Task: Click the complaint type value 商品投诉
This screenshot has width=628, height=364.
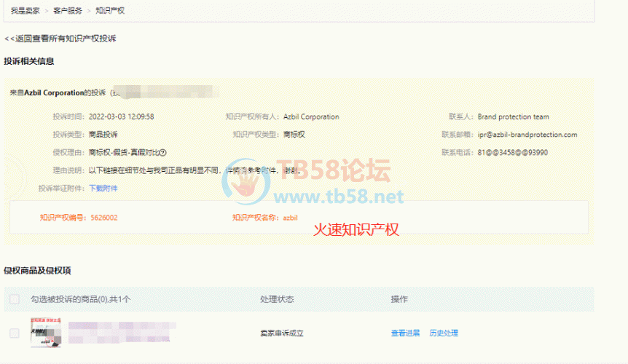Action: [x=103, y=135]
